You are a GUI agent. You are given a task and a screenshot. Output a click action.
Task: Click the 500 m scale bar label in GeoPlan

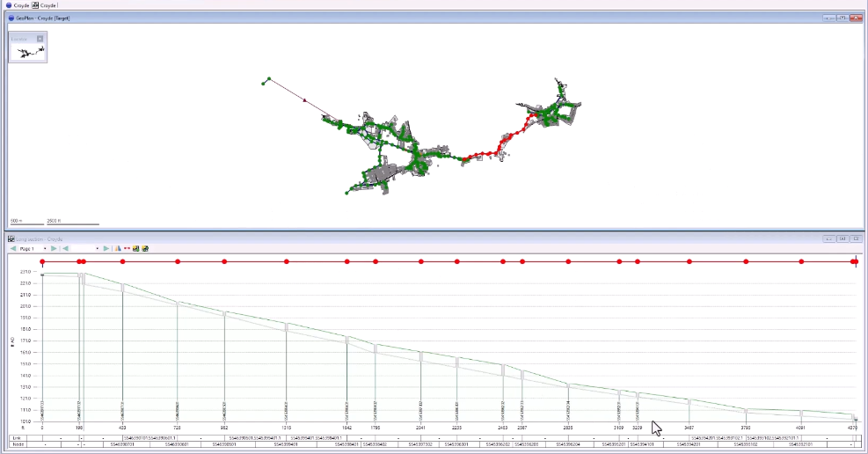click(17, 221)
